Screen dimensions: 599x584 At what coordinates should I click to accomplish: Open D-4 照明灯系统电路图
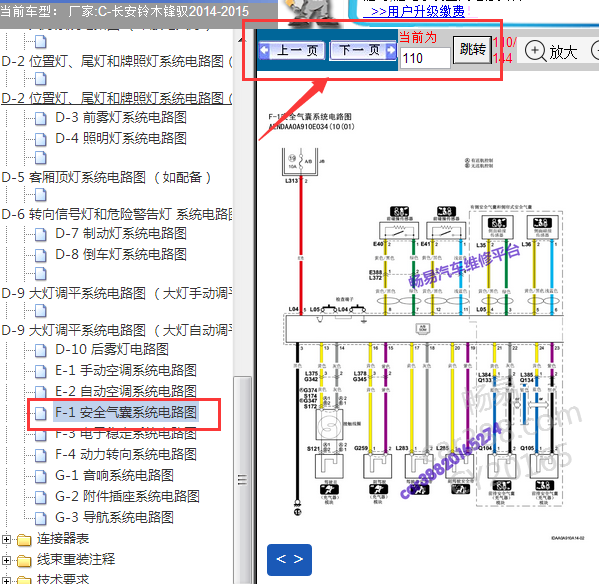121,138
